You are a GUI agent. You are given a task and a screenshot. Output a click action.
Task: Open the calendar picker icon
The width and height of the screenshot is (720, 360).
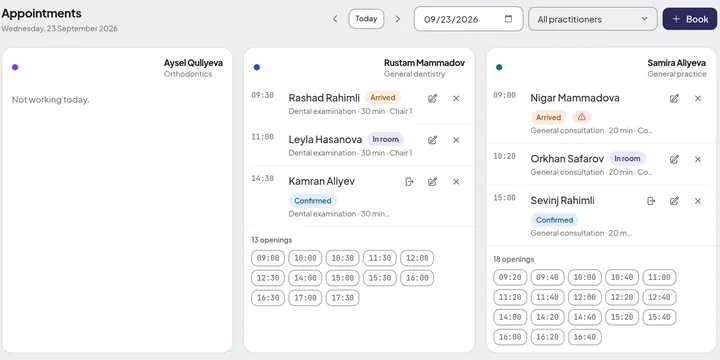[508, 19]
